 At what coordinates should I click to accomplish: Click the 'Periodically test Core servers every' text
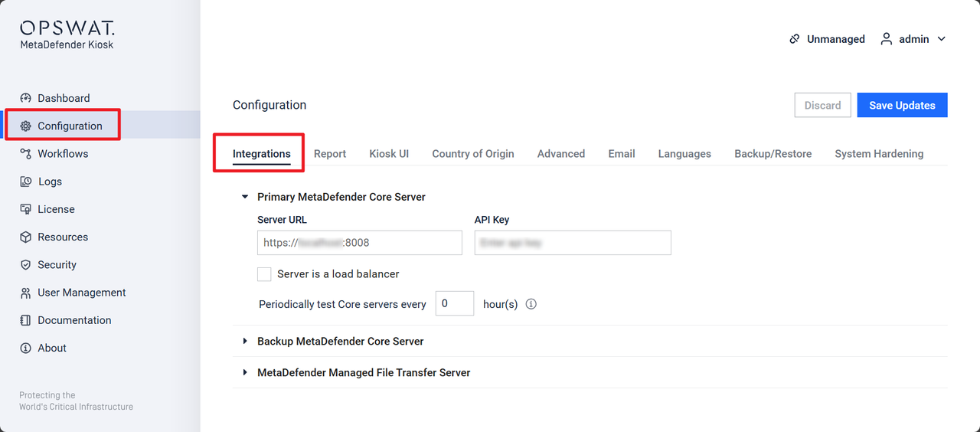342,304
